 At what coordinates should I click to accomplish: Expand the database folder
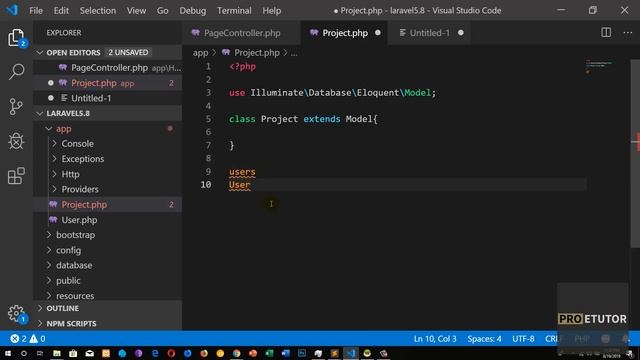[x=49, y=265]
